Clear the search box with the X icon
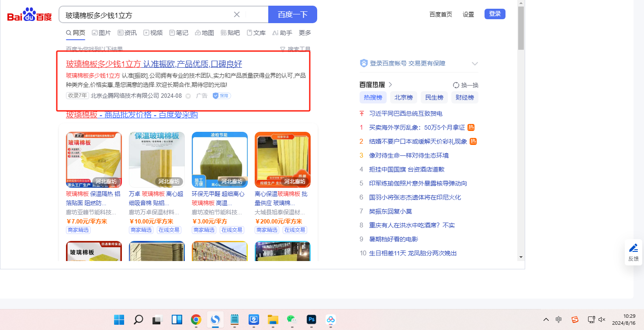 pyautogui.click(x=237, y=14)
